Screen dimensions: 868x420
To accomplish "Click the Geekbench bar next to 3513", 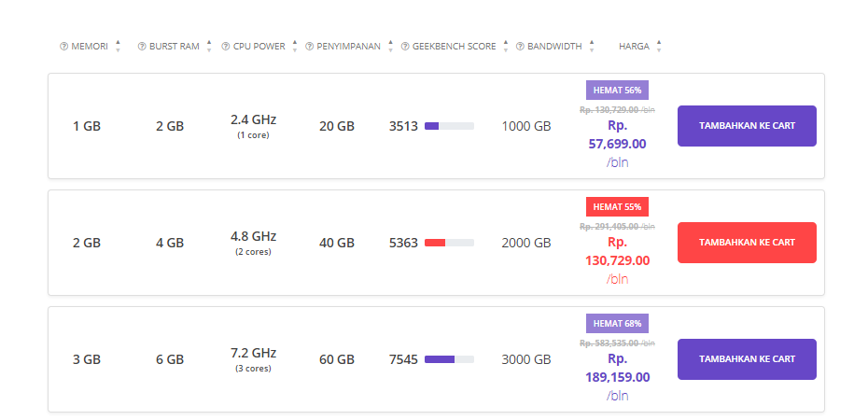I will (x=449, y=126).
